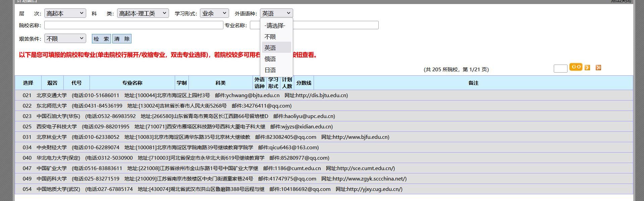The width and height of the screenshot is (644, 201).
Task: Click the 学习形式 column header
Action: [x=273, y=83]
